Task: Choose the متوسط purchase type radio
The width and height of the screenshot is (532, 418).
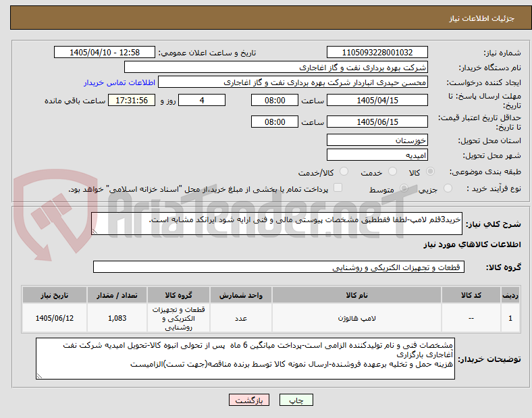Action: coord(404,188)
